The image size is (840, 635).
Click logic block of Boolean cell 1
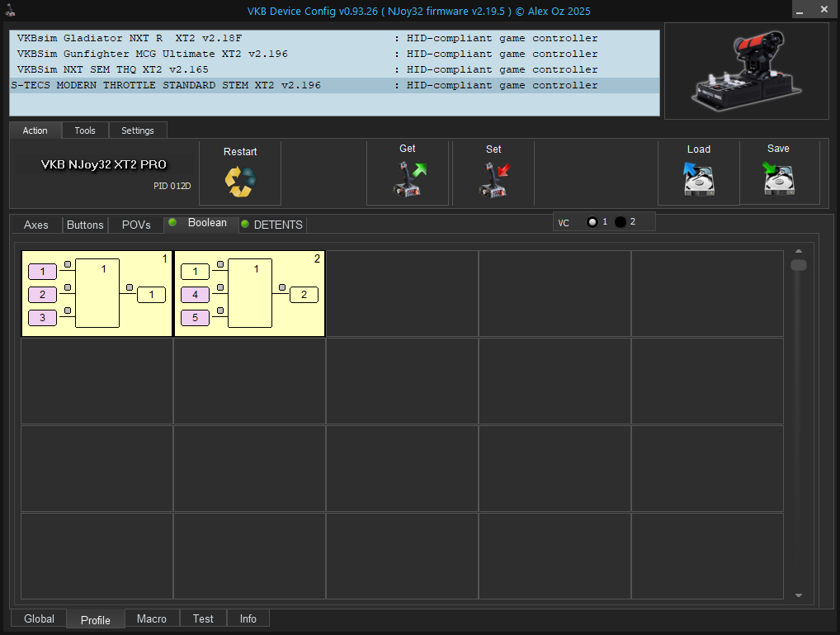point(97,293)
